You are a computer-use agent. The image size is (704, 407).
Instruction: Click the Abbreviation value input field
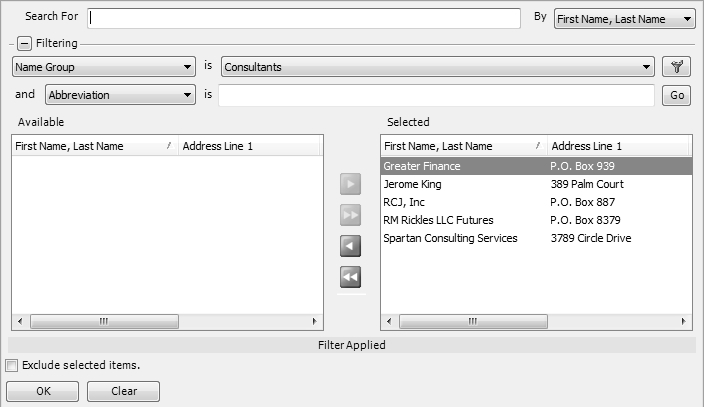[436, 95]
